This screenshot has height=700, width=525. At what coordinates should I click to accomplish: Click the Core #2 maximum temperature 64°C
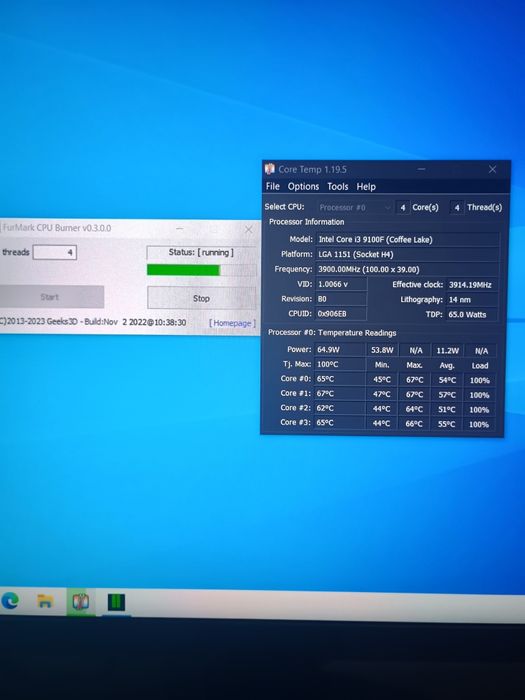(414, 409)
